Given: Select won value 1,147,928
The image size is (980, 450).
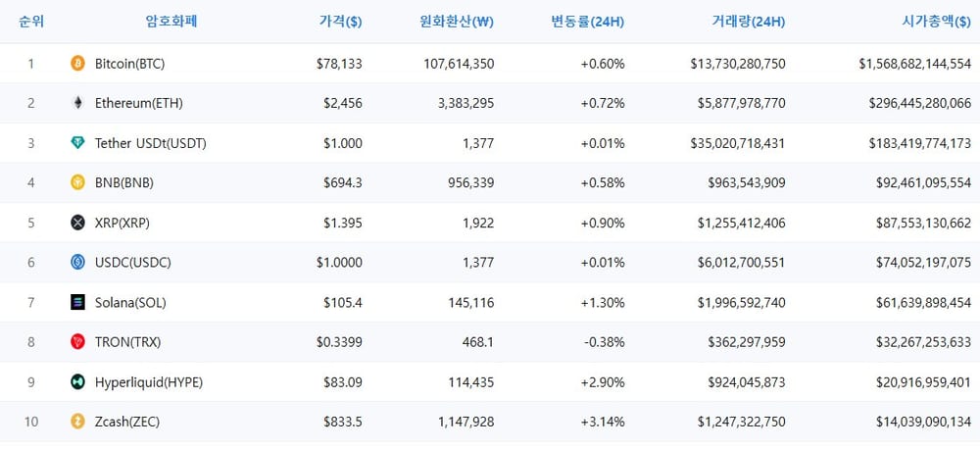Looking at the screenshot, I should pos(466,423).
